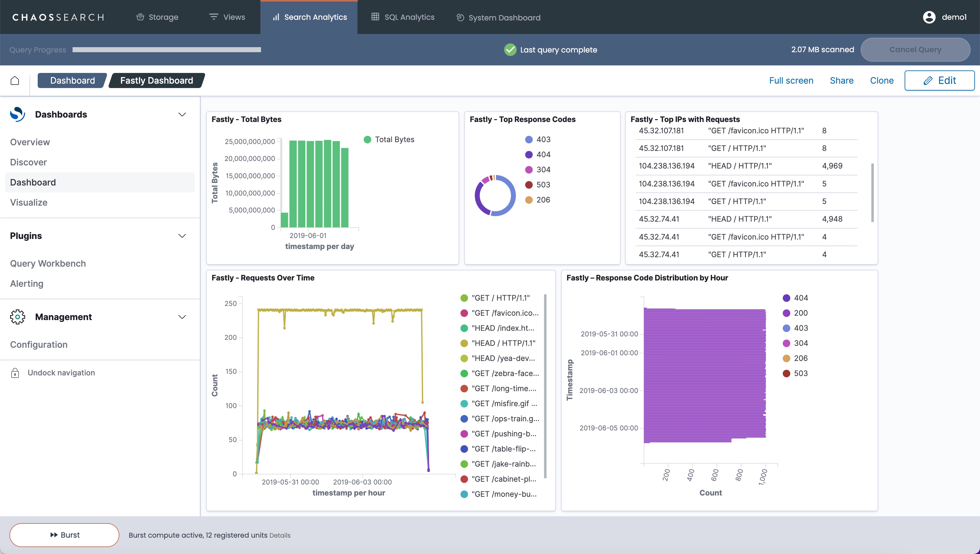The width and height of the screenshot is (980, 554).
Task: Collapse the Management section chevron
Action: click(x=182, y=317)
